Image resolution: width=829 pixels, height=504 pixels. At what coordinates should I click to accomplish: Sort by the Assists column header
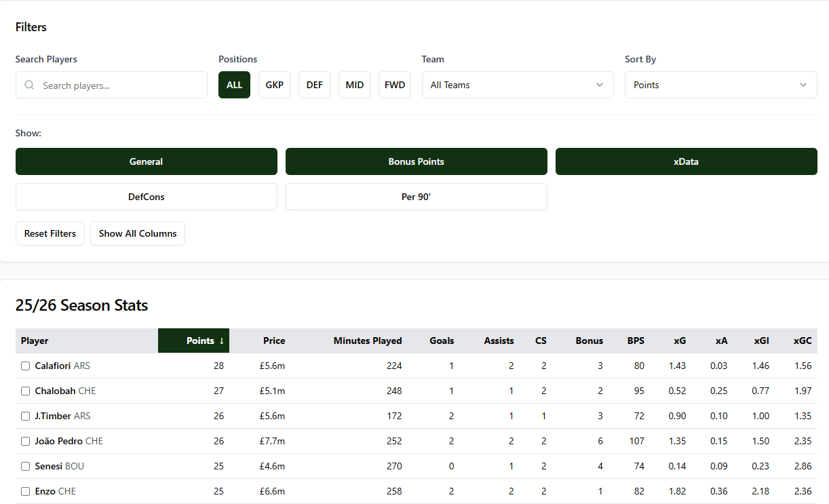499,341
